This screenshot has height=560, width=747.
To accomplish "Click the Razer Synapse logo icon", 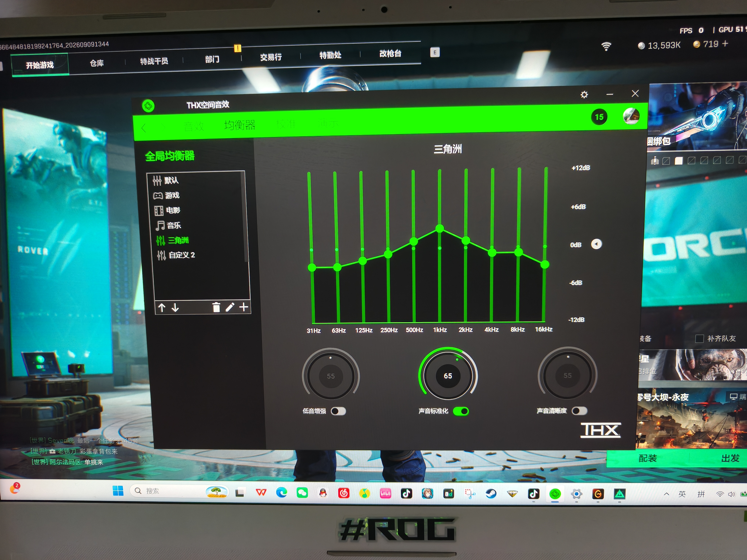I will [148, 106].
